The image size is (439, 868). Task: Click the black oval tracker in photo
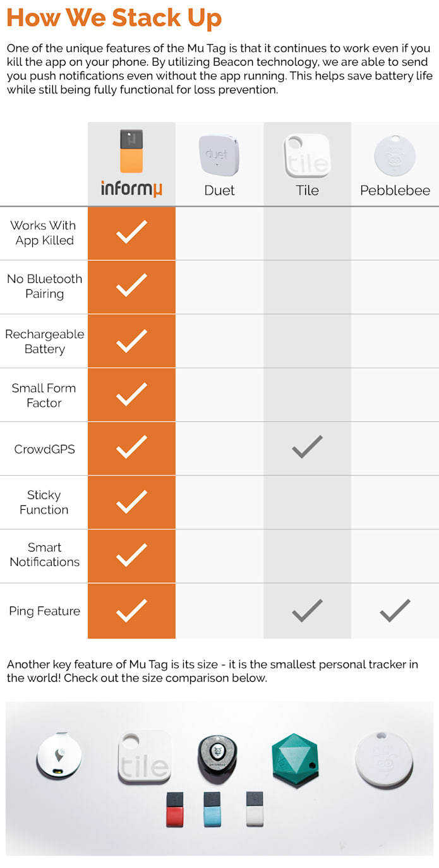pyautogui.click(x=217, y=758)
